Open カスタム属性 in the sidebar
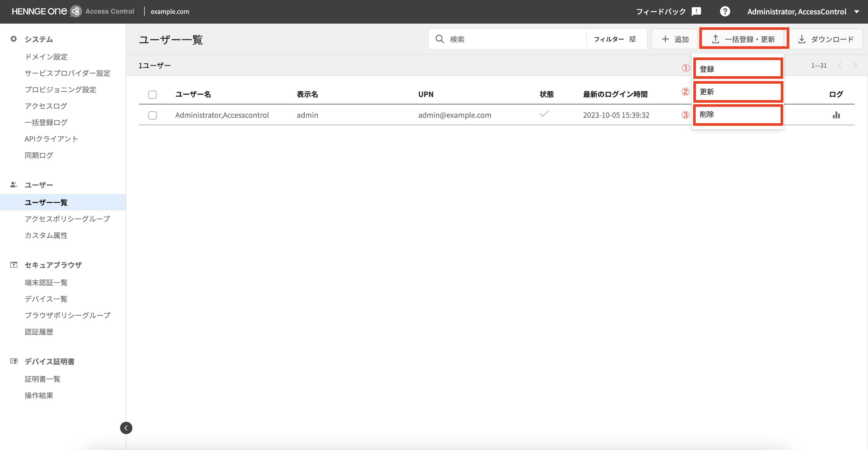 [x=46, y=235]
